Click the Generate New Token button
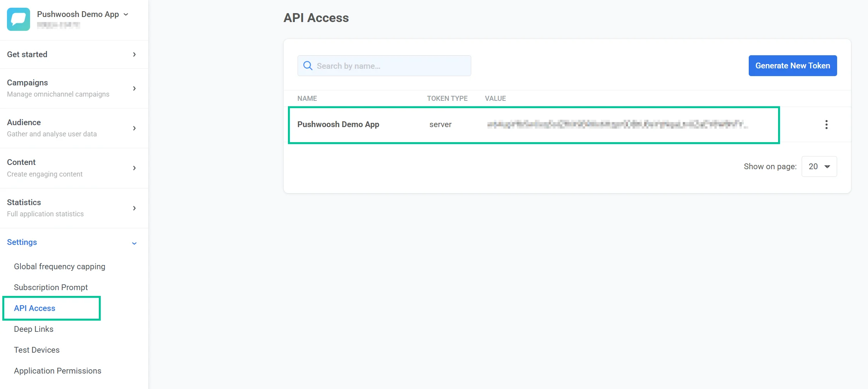Viewport: 868px width, 389px height. (x=792, y=66)
